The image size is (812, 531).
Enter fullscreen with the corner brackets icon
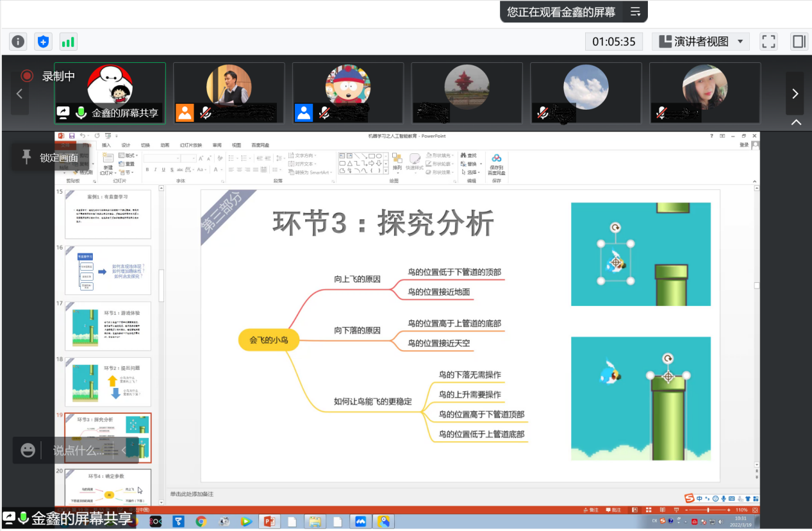(x=768, y=42)
